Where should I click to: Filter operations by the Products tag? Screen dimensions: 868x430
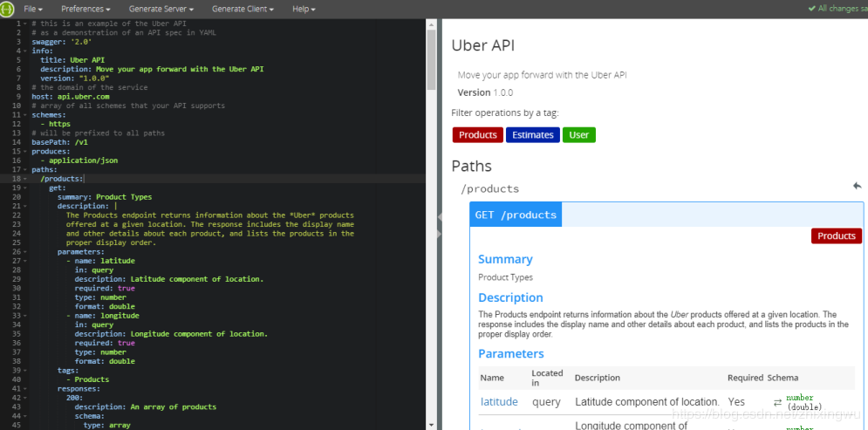[x=478, y=135]
